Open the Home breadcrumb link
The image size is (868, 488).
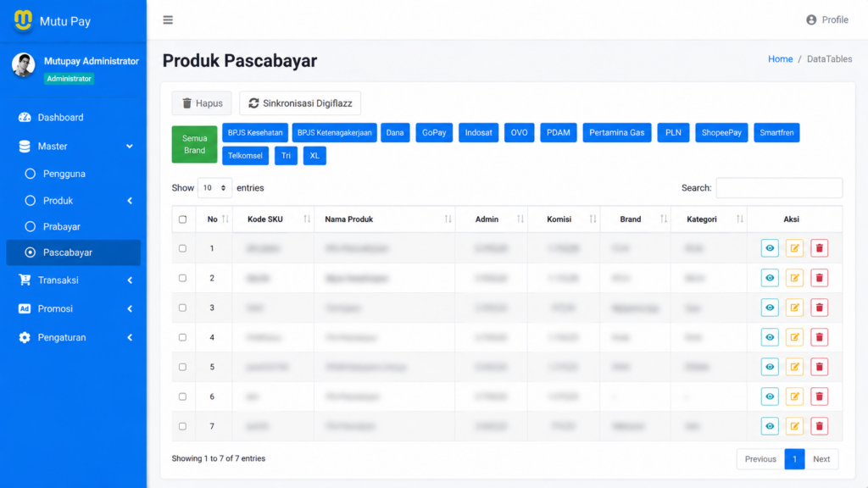click(x=780, y=59)
